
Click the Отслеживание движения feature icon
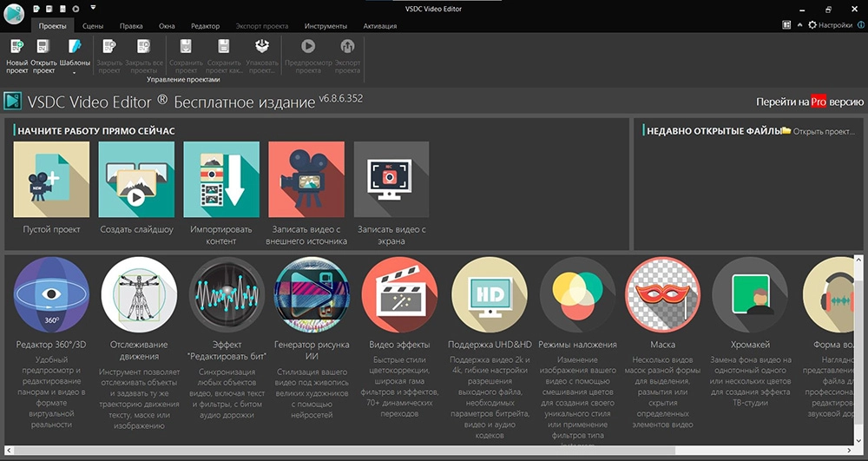point(139,295)
